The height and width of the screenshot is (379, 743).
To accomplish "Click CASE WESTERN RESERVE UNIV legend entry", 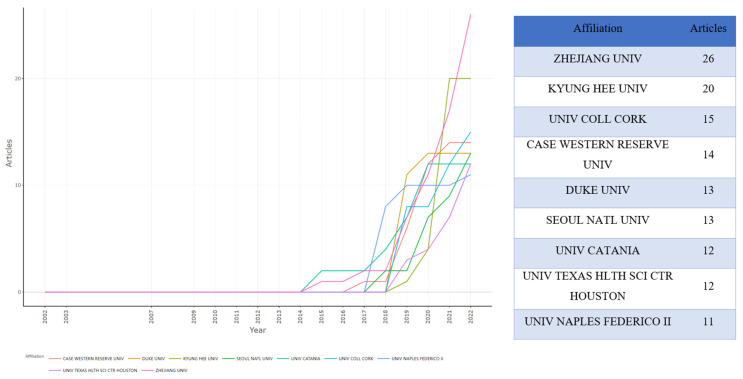I will click(93, 359).
